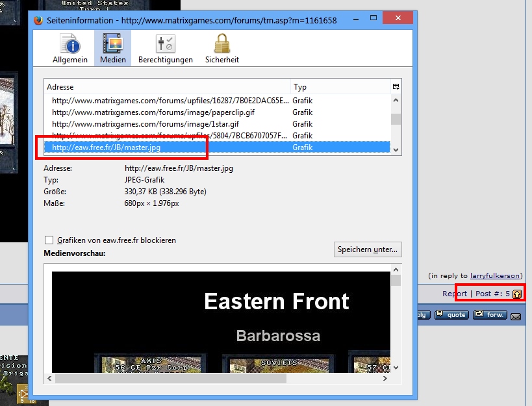The width and height of the screenshot is (532, 406).
Task: Select the JPEG-Grafik type value
Action: 145,180
